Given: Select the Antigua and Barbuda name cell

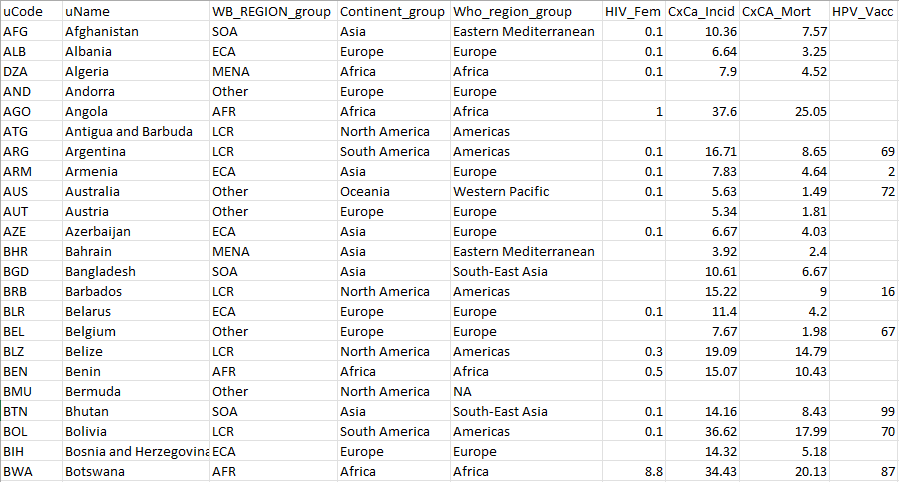Looking at the screenshot, I should pos(136,131).
